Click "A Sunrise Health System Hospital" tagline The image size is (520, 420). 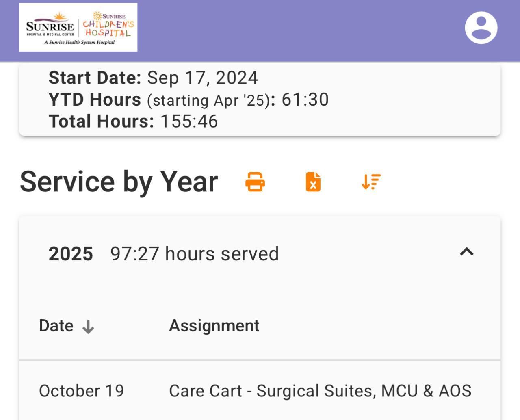tap(80, 43)
